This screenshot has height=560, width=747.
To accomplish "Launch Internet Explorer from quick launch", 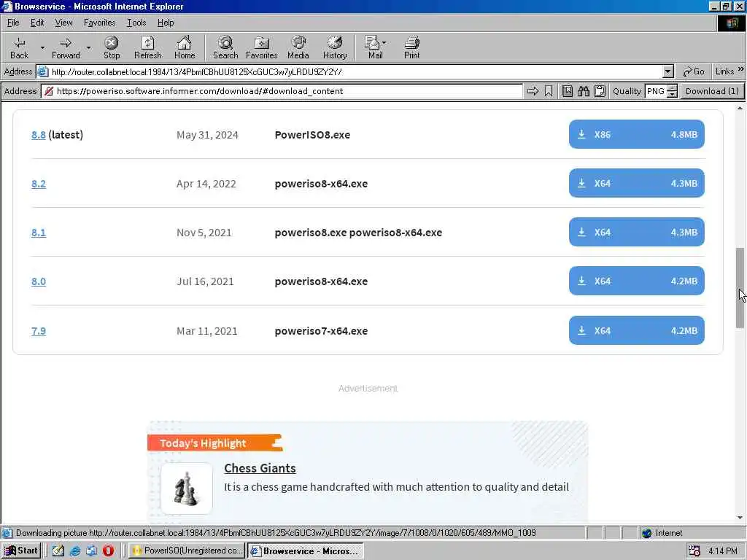I will [75, 551].
